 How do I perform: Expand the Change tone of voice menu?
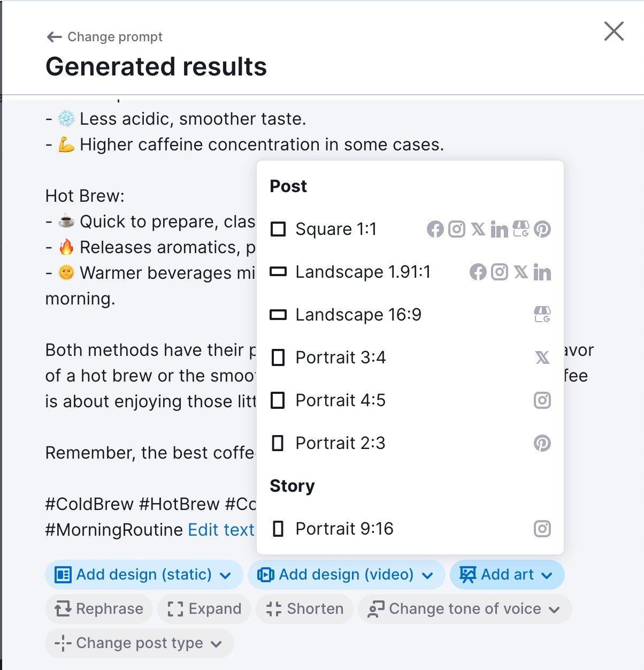464,609
